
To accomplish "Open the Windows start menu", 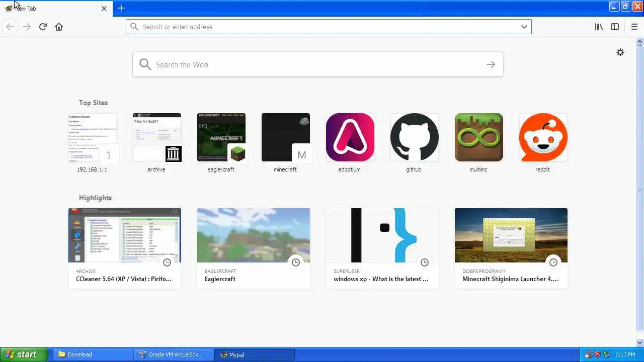I will (x=24, y=354).
